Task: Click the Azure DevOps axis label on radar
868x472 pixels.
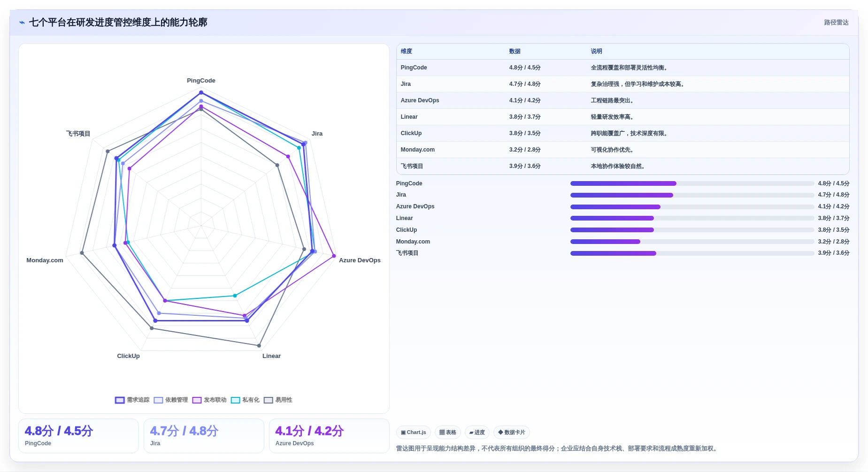Action: point(360,260)
